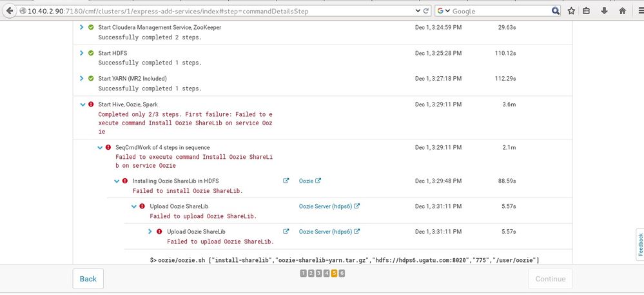Screen dimensions: 644x295
Task: Click the 110.12s duration of Start HDFS
Action: pyautogui.click(x=505, y=53)
